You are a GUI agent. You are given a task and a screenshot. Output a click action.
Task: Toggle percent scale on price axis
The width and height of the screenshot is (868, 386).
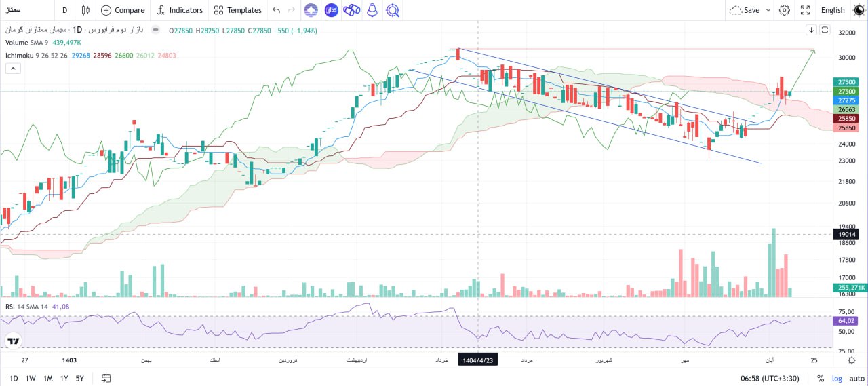click(821, 378)
